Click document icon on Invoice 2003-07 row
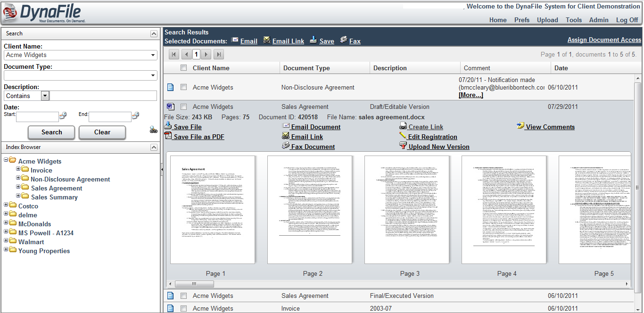 coord(171,308)
